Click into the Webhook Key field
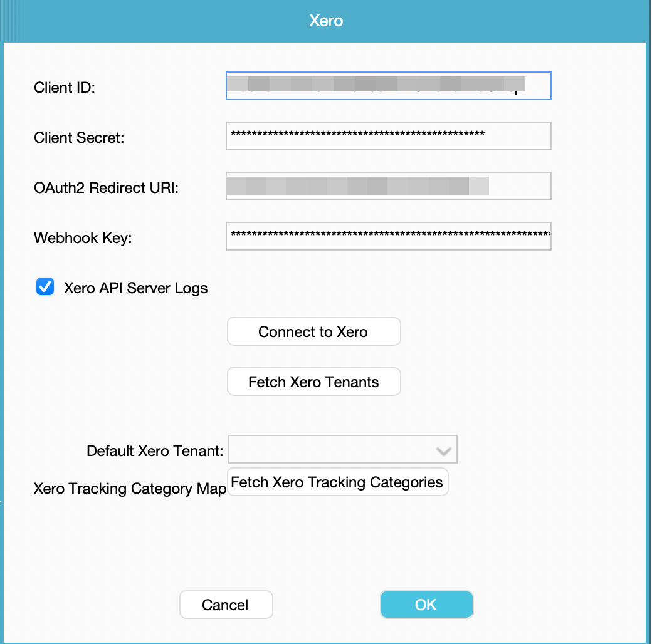 (388, 236)
